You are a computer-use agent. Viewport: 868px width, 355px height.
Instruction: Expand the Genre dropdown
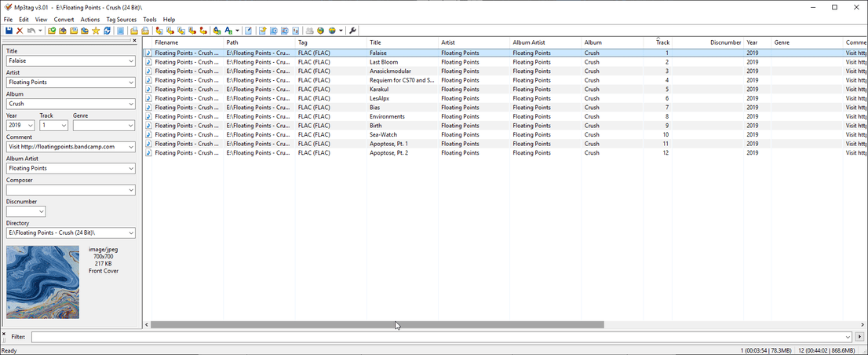[x=130, y=126]
